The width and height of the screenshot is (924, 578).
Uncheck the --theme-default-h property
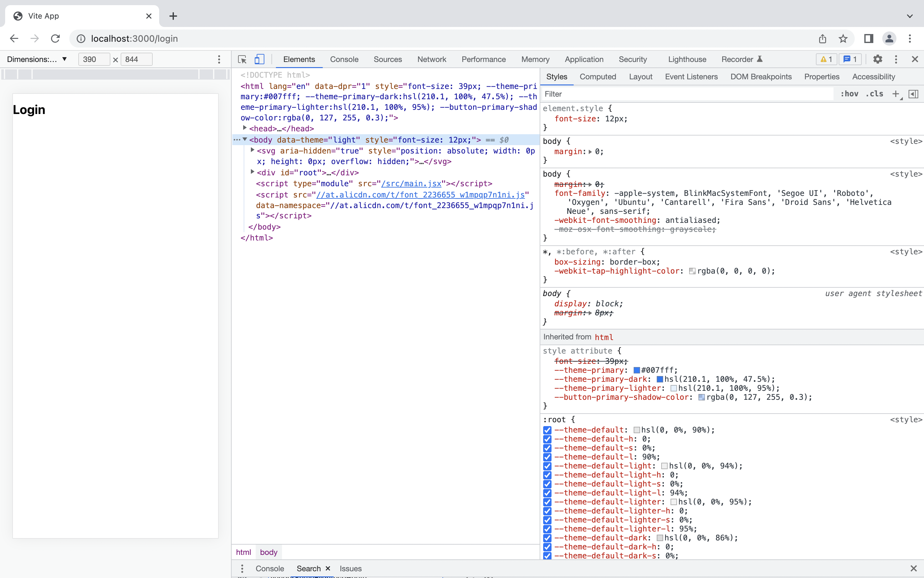click(547, 439)
